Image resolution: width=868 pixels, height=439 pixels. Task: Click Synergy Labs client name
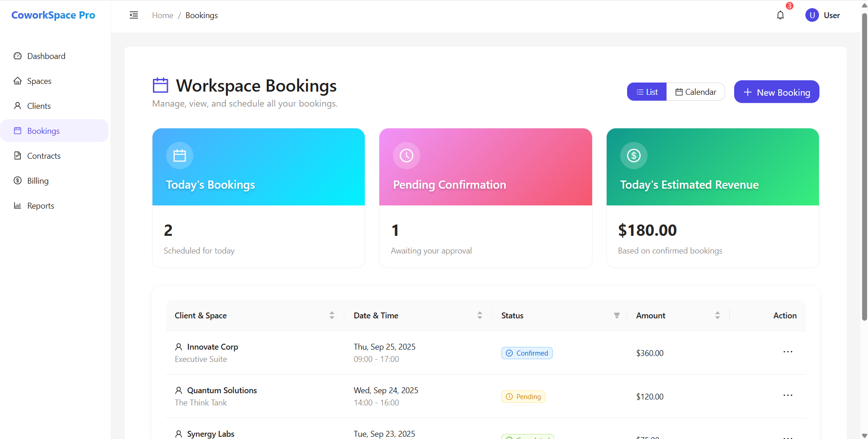click(x=211, y=434)
